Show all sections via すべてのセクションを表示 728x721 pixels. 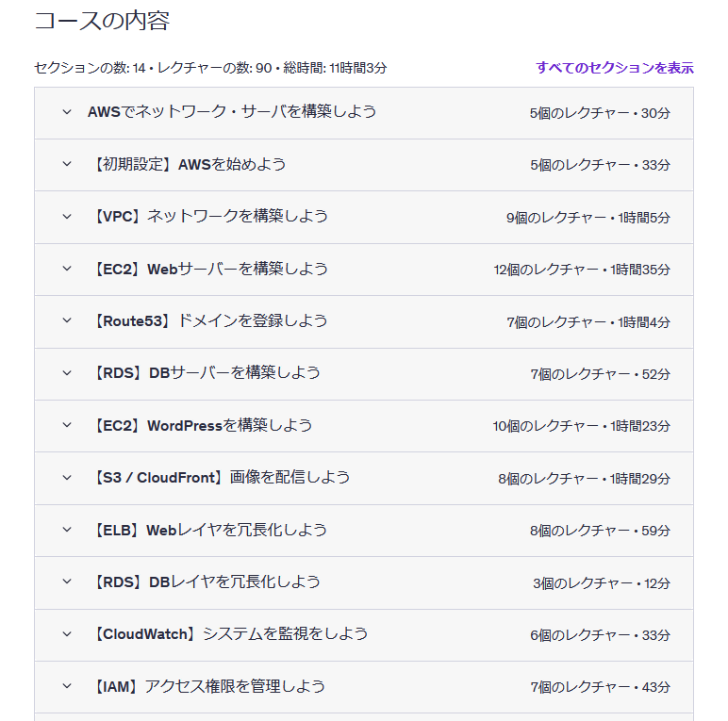pyautogui.click(x=614, y=68)
